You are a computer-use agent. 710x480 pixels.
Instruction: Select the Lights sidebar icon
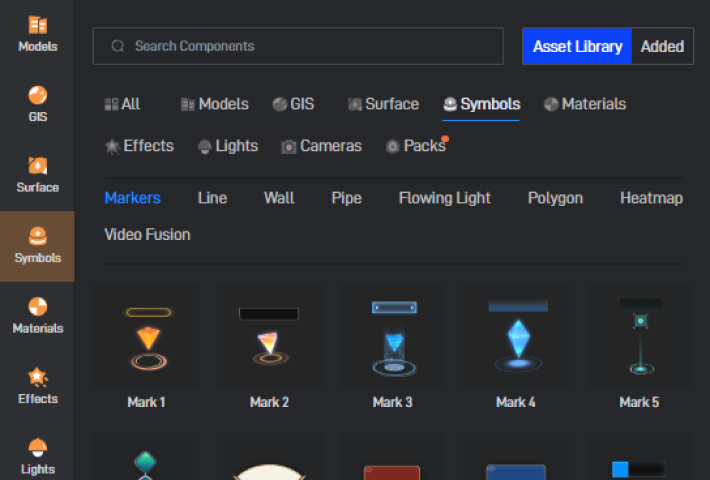coord(37,455)
